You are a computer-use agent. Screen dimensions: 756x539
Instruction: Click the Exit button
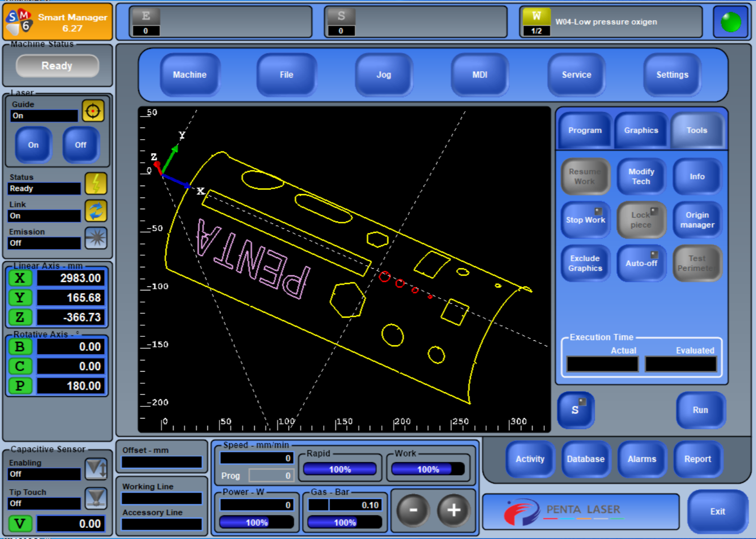718,511
